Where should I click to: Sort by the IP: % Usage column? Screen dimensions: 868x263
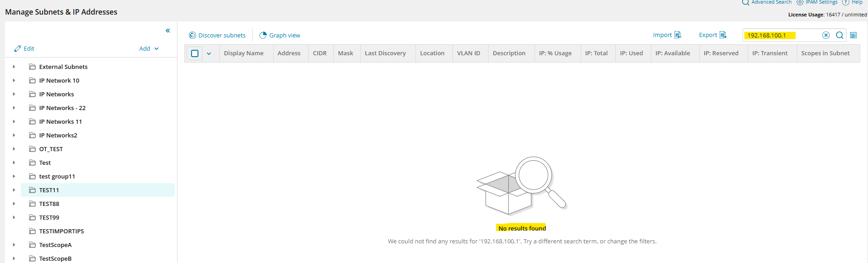pyautogui.click(x=555, y=53)
